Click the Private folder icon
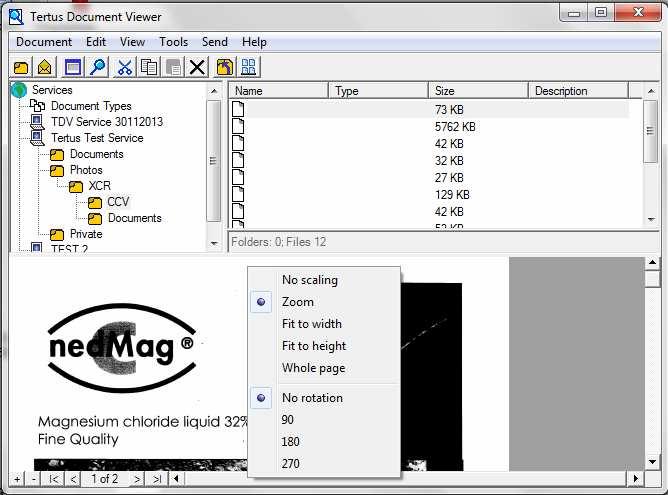Screen dimensions: 668x495 pos(57,234)
